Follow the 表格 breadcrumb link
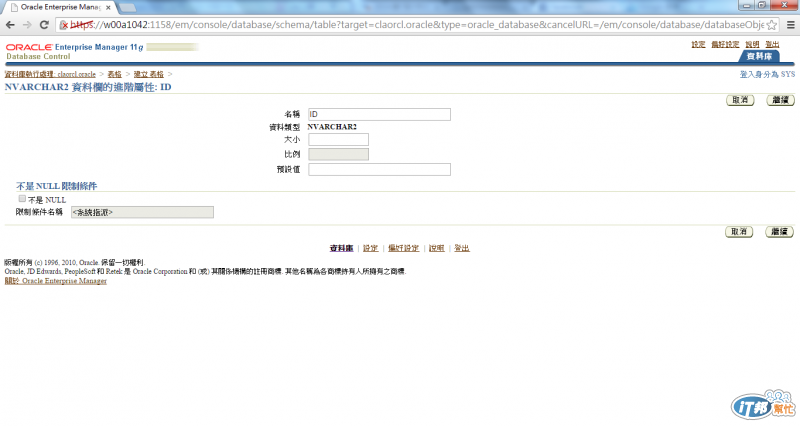Viewport: 800px width, 426px height. (114, 74)
